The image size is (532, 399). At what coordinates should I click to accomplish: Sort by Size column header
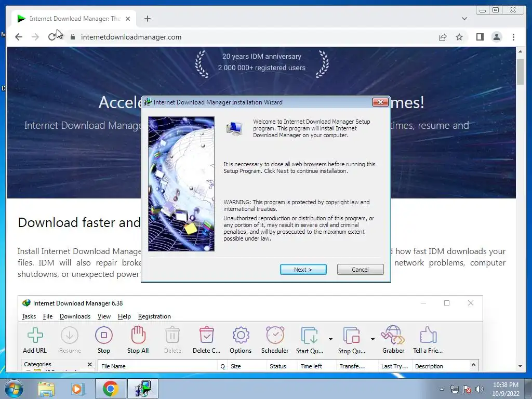click(247, 366)
